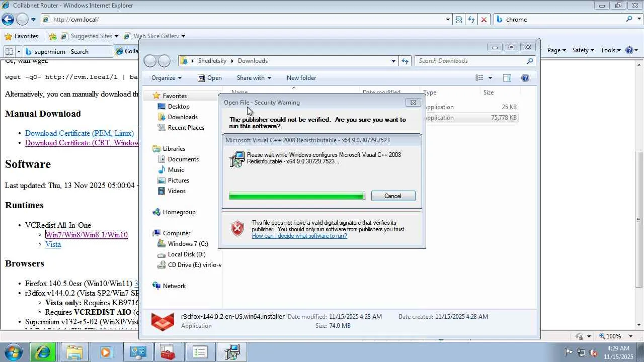Open Explorer help with blue question icon
This screenshot has width=644, height=362.
click(525, 78)
